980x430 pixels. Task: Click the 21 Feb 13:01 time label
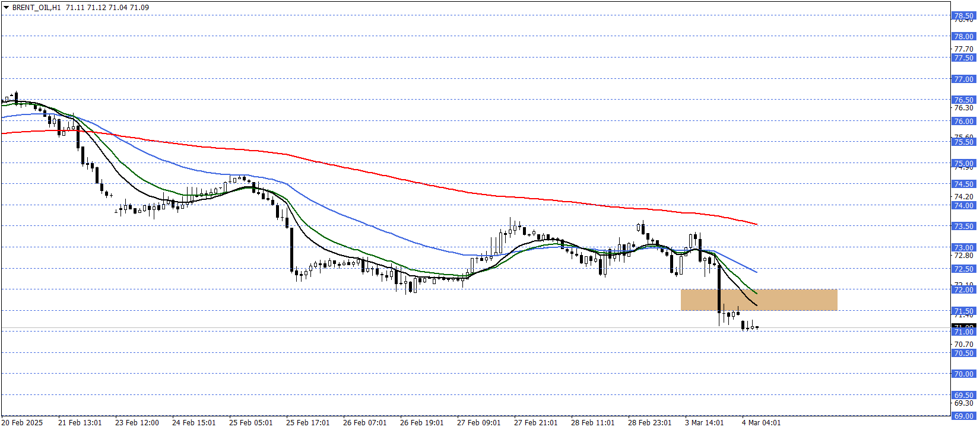pos(80,423)
